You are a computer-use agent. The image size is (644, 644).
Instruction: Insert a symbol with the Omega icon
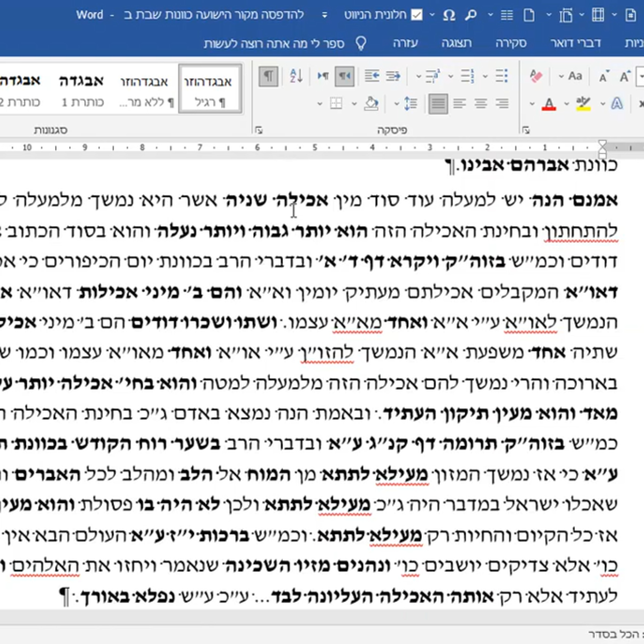(x=449, y=15)
